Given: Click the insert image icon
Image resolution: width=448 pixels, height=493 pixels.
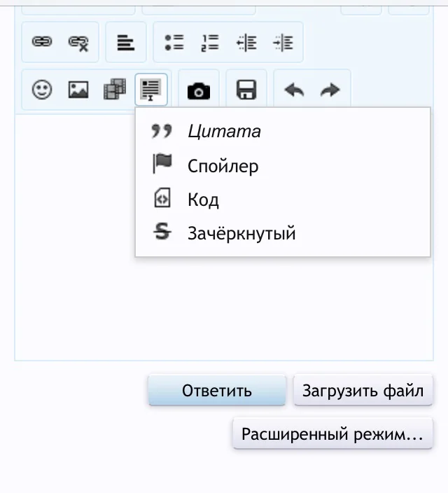Looking at the screenshot, I should pyautogui.click(x=78, y=90).
